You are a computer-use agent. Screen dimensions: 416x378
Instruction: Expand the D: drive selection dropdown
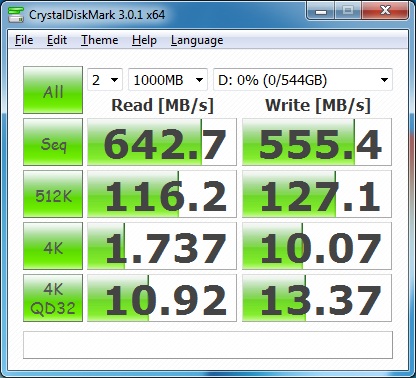tap(303, 80)
